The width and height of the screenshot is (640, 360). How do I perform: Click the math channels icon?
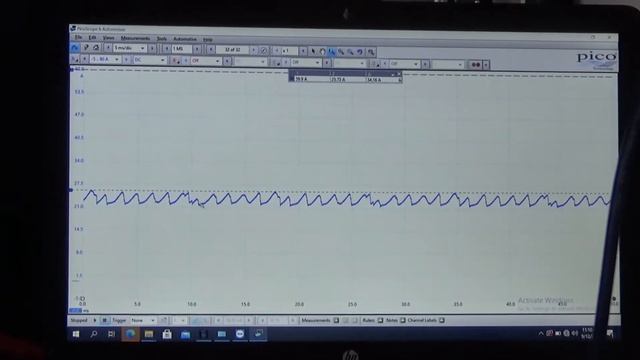[x=476, y=65]
